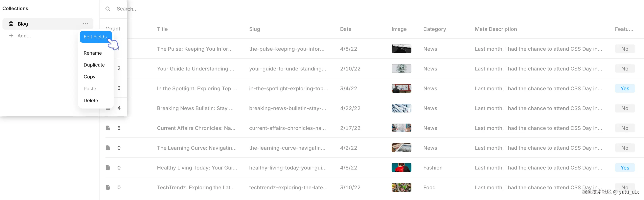Choose Edit Fields from the context menu

pos(95,37)
